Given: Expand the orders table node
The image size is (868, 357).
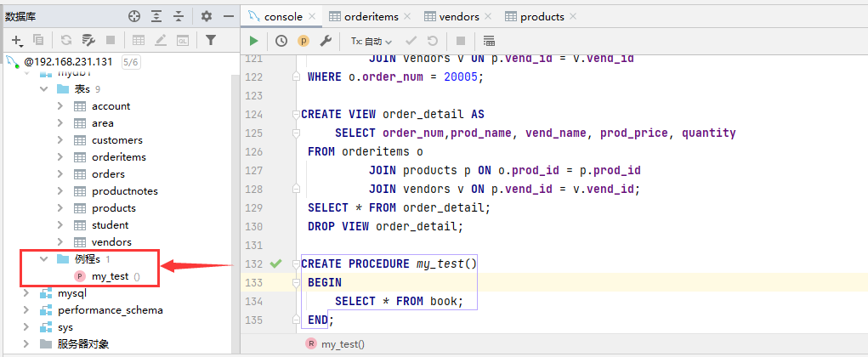Looking at the screenshot, I should [x=60, y=173].
